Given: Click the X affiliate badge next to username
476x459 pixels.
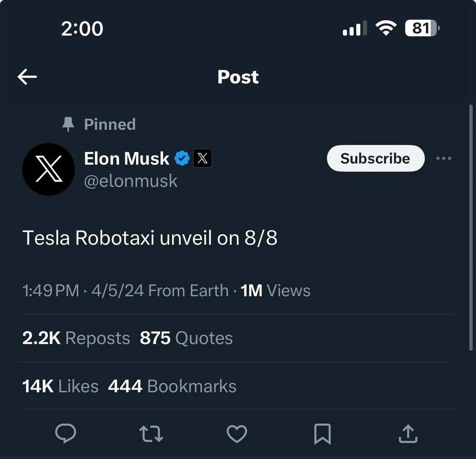Looking at the screenshot, I should 202,158.
